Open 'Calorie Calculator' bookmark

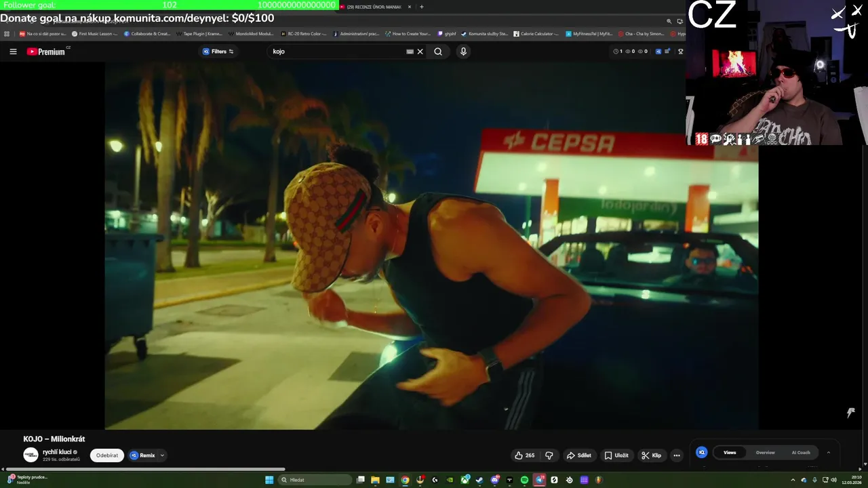[536, 33]
